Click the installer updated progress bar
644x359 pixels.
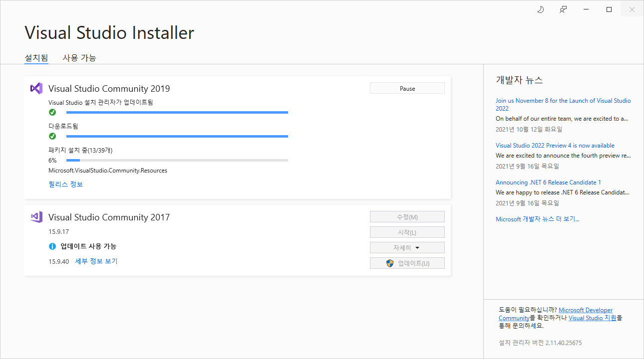[x=177, y=113]
